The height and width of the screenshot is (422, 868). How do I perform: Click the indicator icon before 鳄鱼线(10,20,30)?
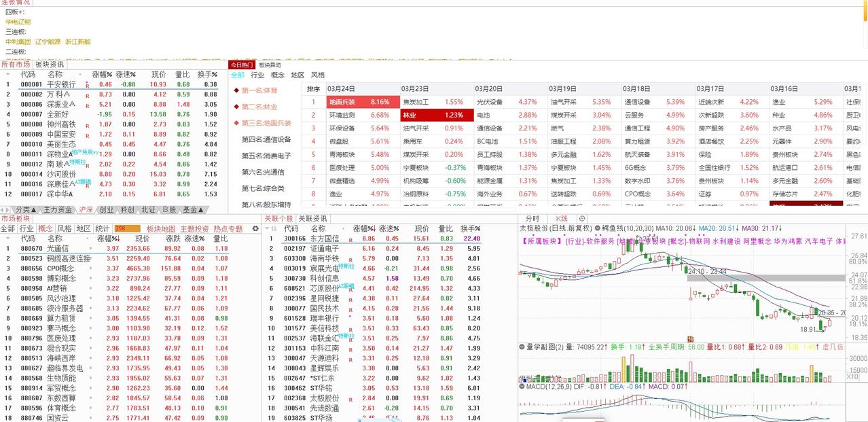(x=598, y=229)
